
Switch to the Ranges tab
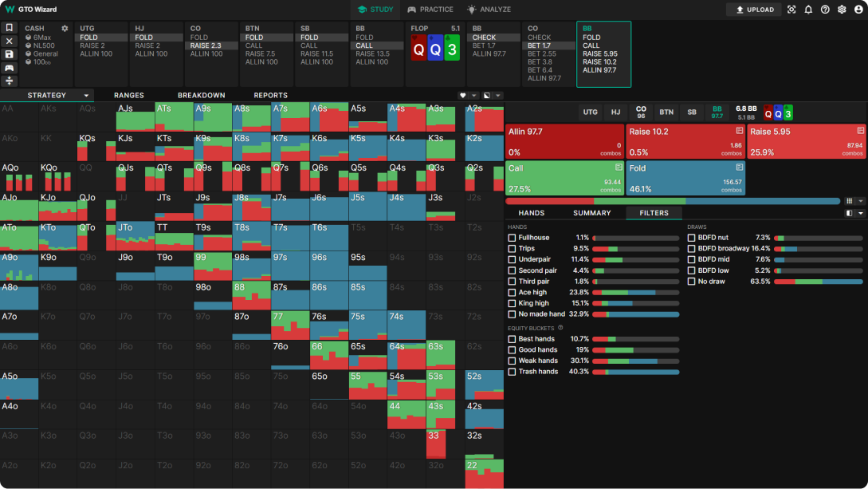click(128, 96)
